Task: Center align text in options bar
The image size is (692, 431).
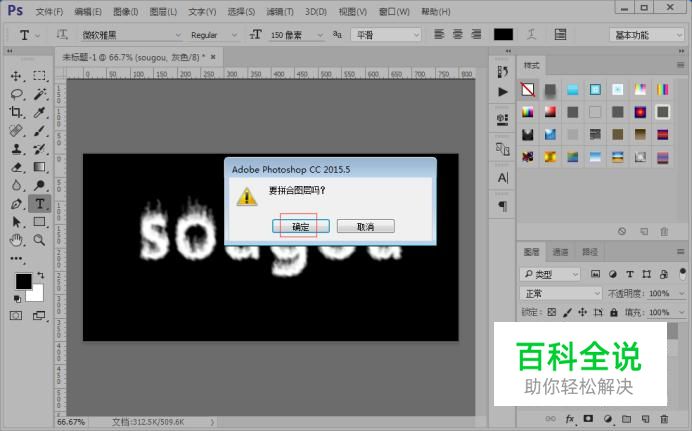Action: click(458, 34)
